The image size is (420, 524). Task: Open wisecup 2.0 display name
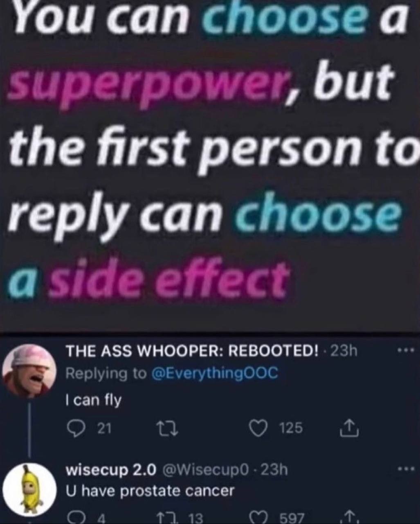pyautogui.click(x=111, y=470)
